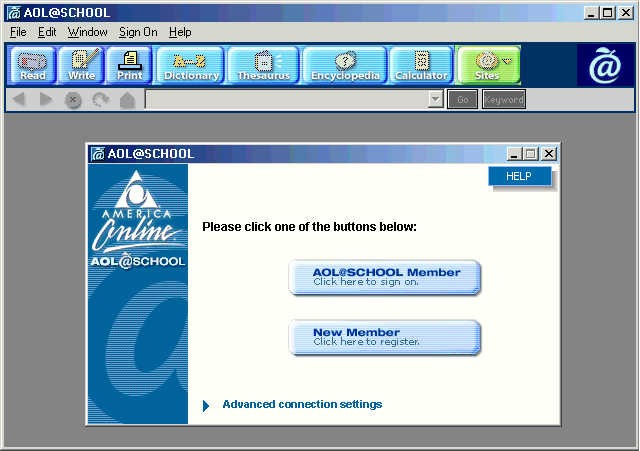Minimize the inner AOL@SCHOOL dialog
This screenshot has width=640, height=451.
(x=514, y=154)
